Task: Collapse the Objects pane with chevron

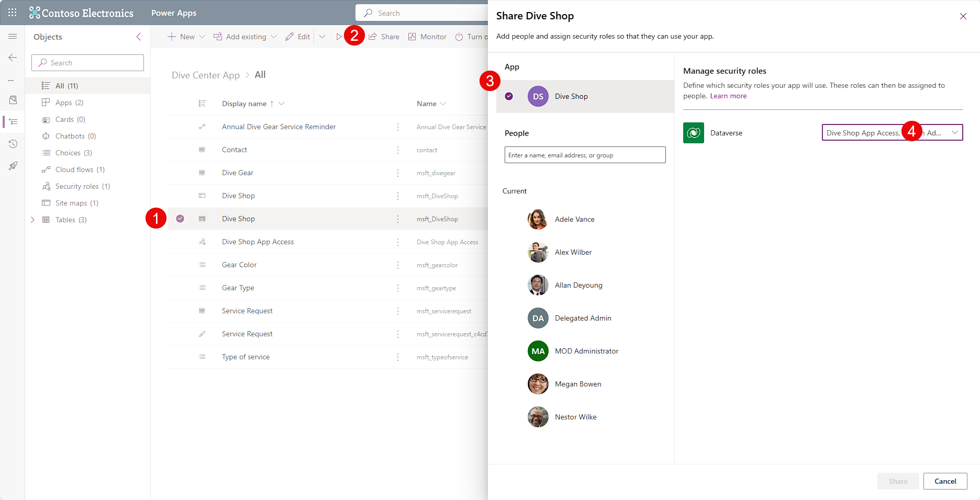Action: pos(139,37)
